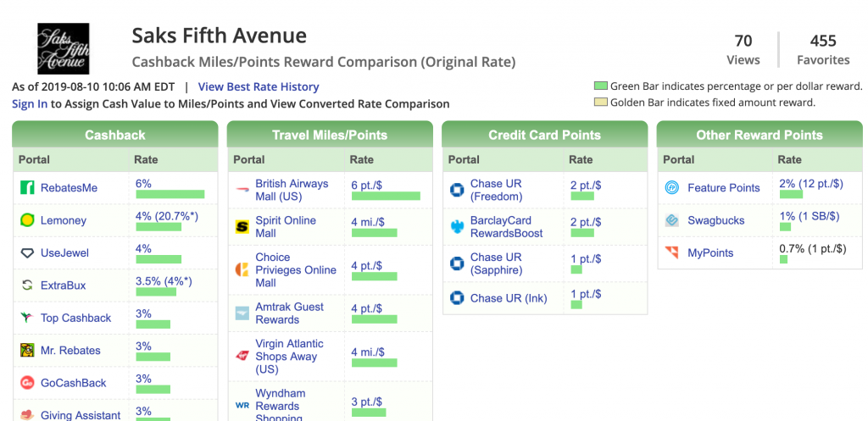Image resolution: width=868 pixels, height=421 pixels.
Task: Click the Sign In link
Action: [x=30, y=104]
